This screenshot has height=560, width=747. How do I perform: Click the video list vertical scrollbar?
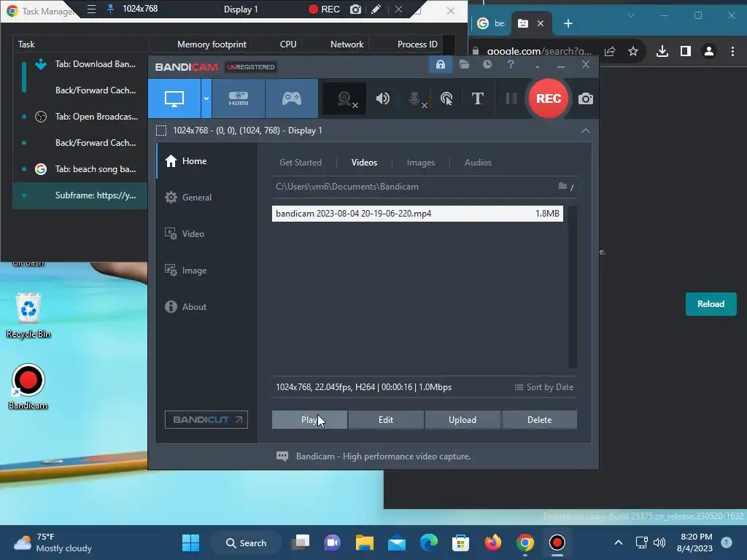pos(573,287)
